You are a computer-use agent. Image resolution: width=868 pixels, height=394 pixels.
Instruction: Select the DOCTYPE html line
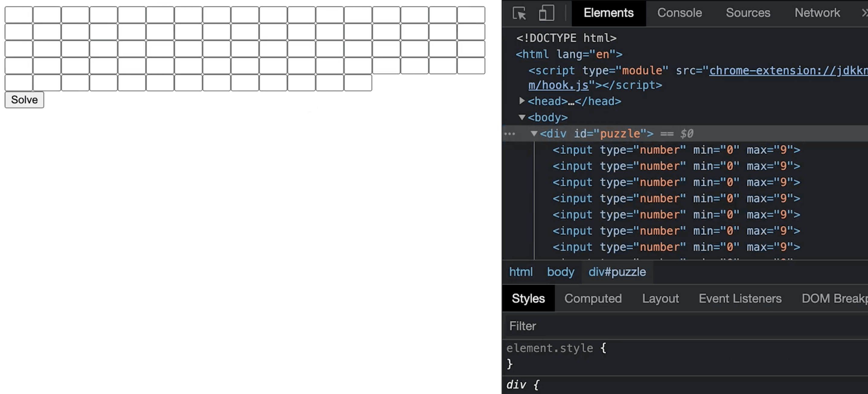[566, 38]
